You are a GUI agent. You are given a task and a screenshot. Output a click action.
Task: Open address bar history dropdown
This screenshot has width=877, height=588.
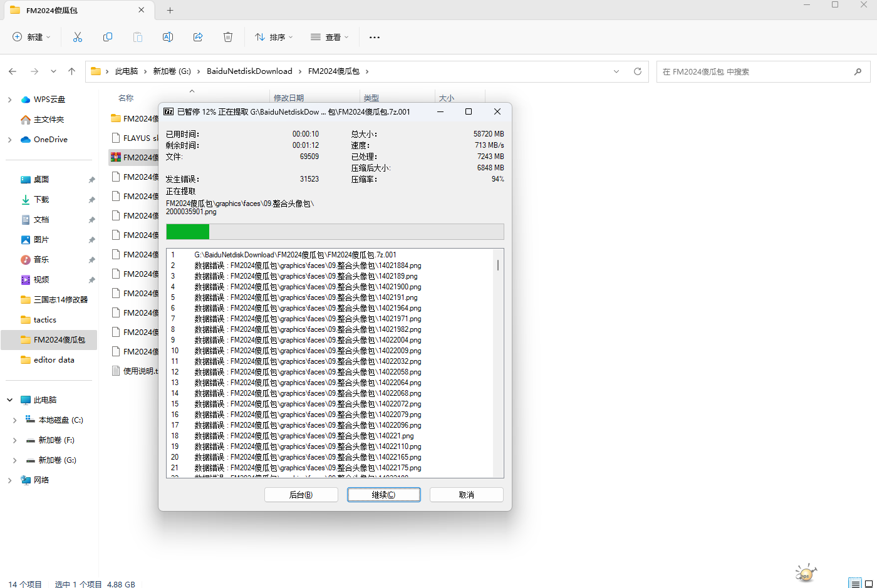coord(616,71)
